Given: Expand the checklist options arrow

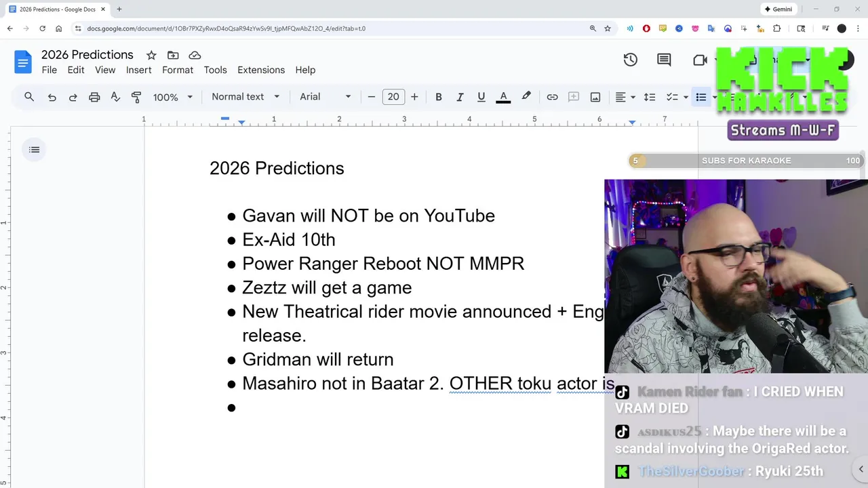Looking at the screenshot, I should click(x=686, y=97).
